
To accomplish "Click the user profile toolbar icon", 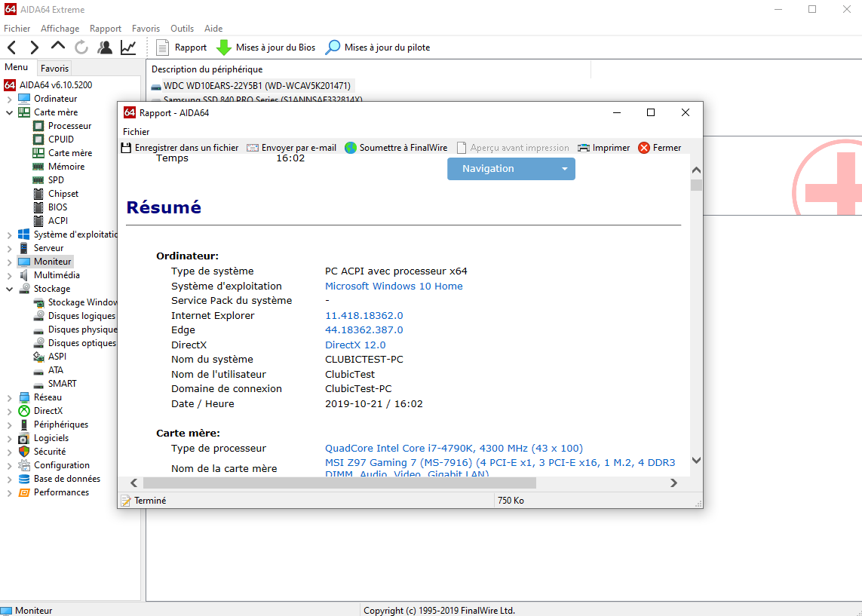I will coord(105,48).
